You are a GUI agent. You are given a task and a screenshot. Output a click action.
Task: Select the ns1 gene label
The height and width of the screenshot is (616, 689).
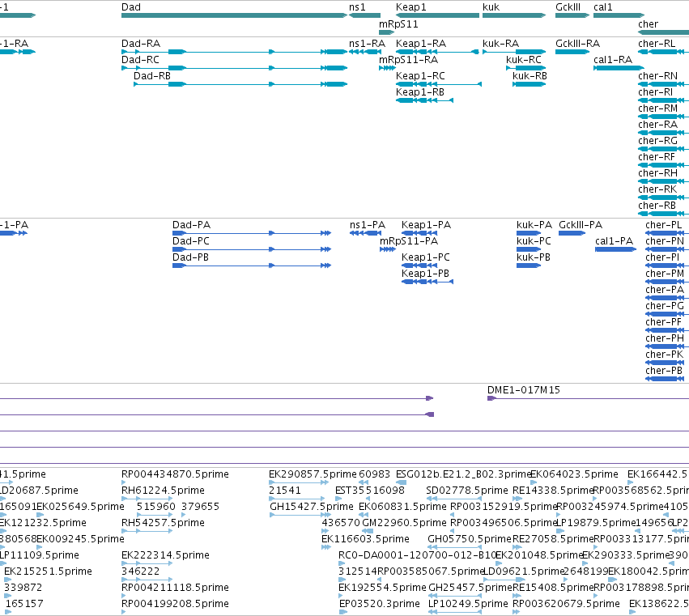[357, 7]
